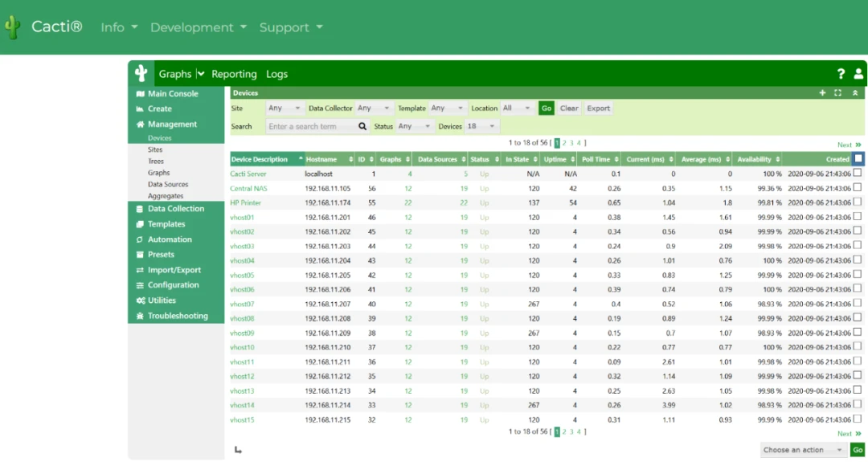
Task: Check the vhost15 row checkbox
Action: 858,419
